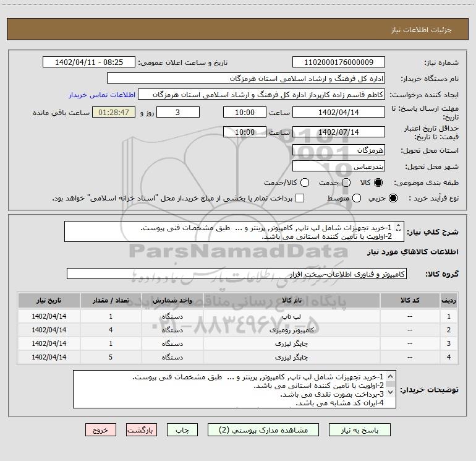
Task: Click the بازگشت back button
Action: 142,430
